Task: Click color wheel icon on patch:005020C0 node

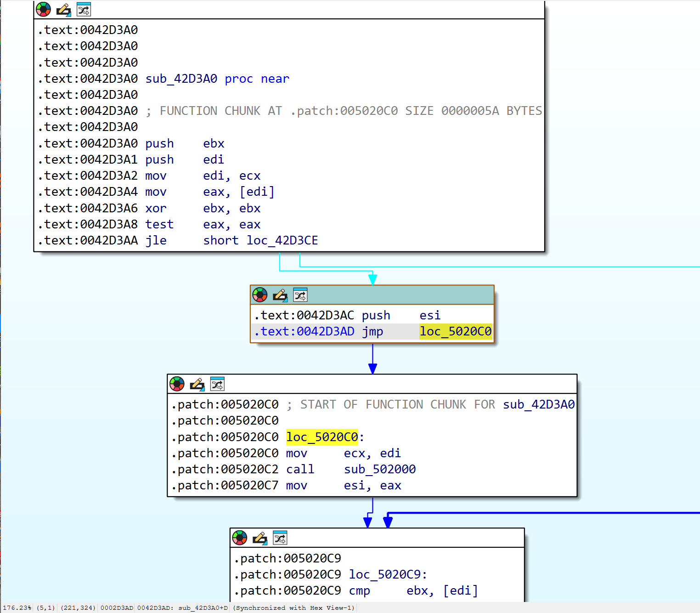Action: [x=177, y=384]
